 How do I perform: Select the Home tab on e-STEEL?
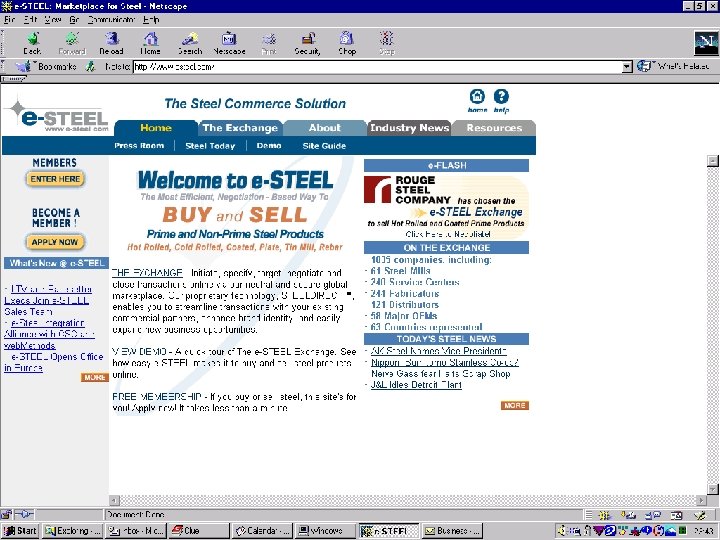156,128
